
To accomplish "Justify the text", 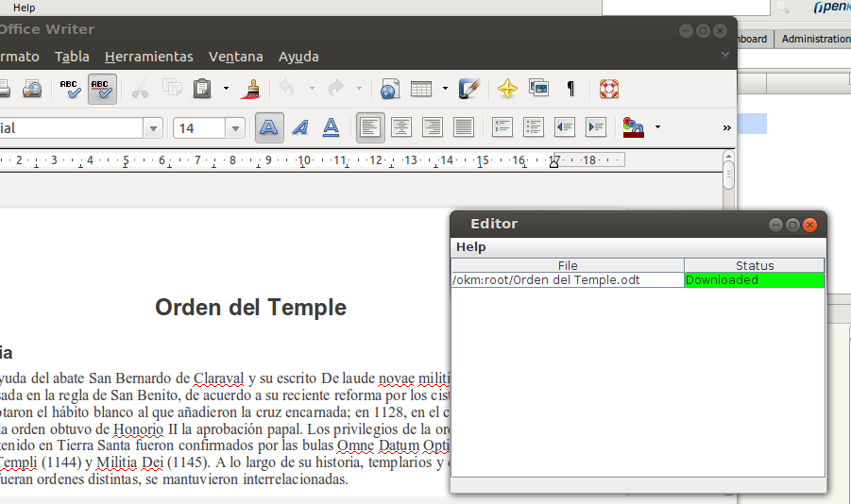I will coord(464,127).
